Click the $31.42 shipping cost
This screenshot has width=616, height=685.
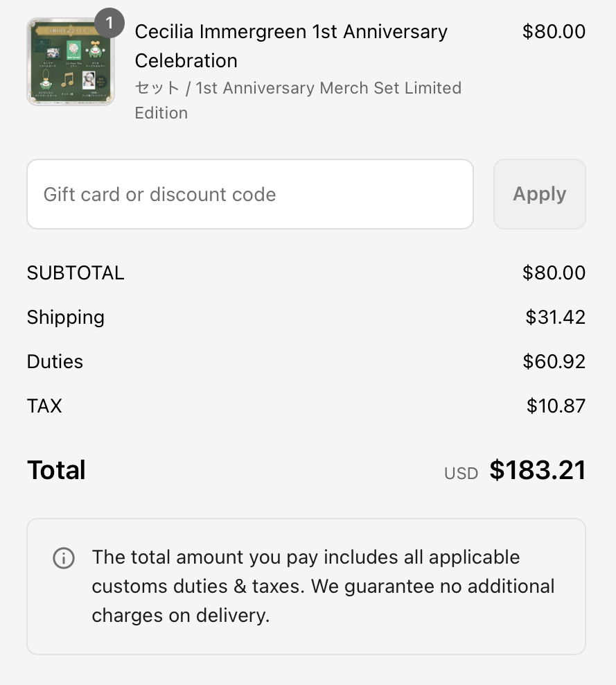tap(555, 318)
